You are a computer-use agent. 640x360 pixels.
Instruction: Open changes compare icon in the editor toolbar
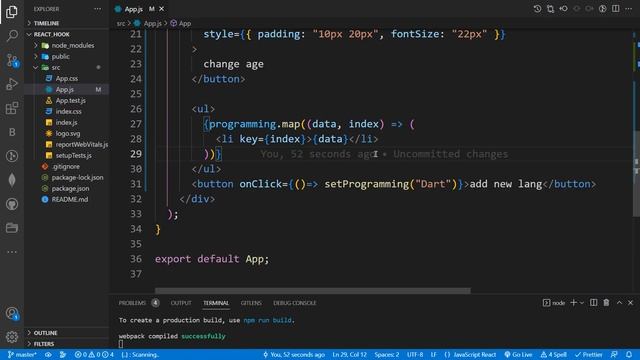coord(550,9)
